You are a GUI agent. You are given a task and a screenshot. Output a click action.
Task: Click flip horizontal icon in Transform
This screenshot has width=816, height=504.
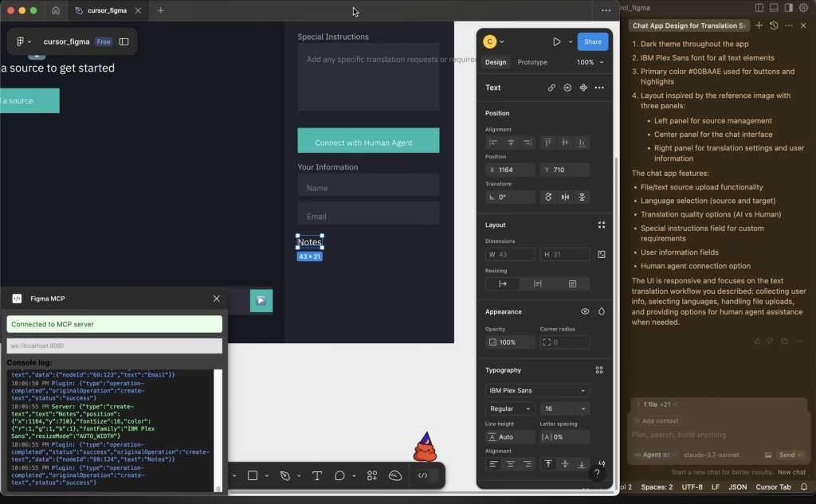565,197
